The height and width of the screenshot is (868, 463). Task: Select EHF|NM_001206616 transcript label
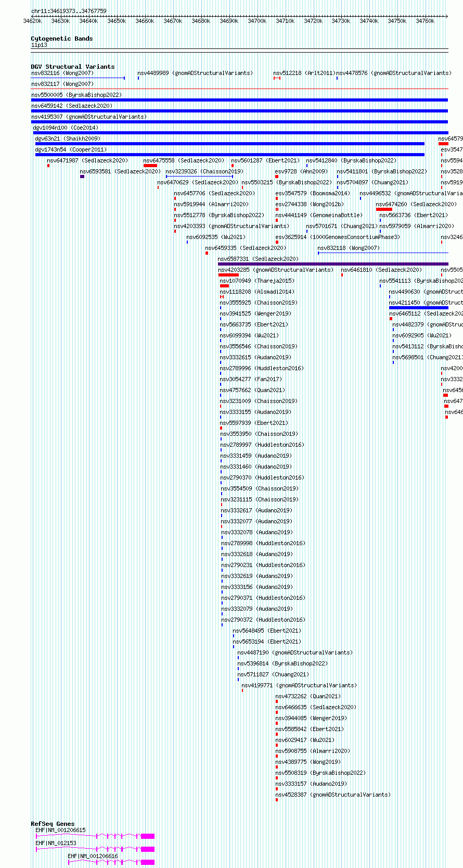[93, 856]
